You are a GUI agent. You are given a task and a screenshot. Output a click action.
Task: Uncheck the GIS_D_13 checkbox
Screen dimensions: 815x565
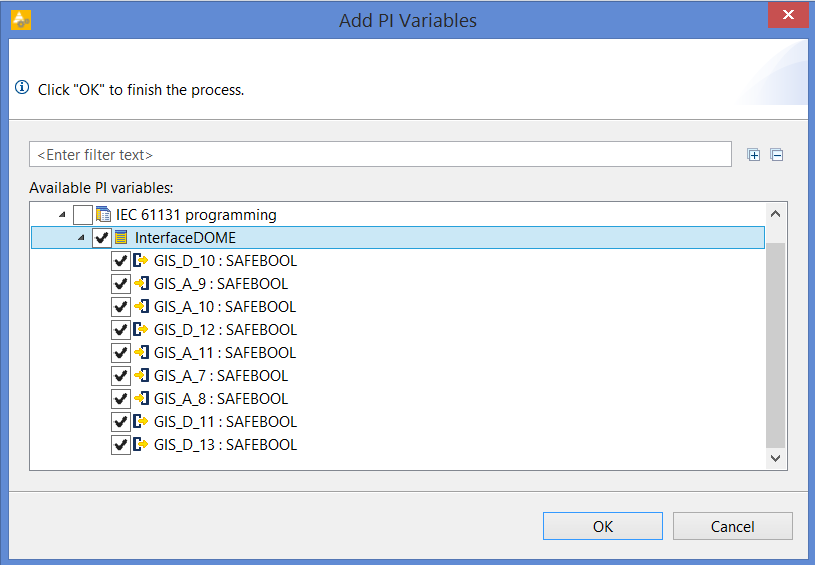pos(121,445)
